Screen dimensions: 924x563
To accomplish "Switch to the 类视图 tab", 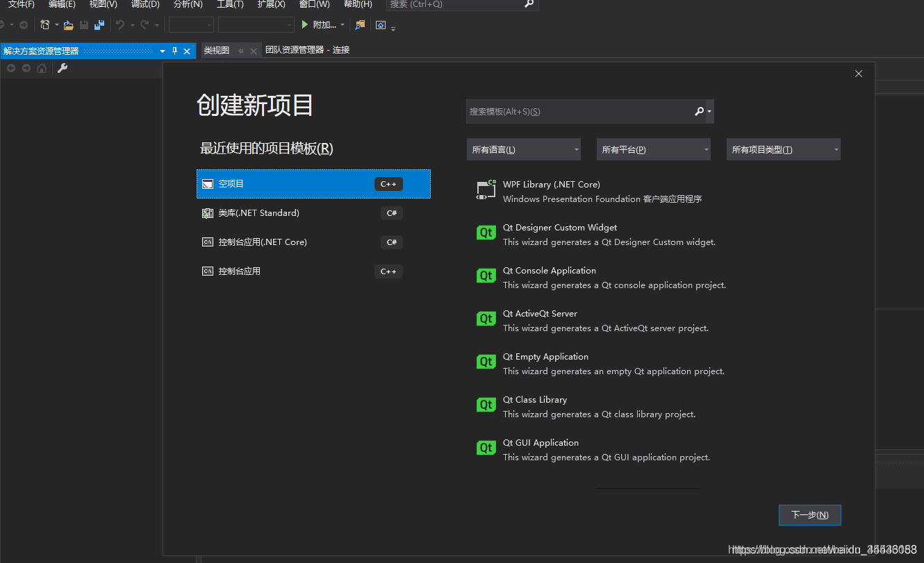I will pyautogui.click(x=217, y=50).
